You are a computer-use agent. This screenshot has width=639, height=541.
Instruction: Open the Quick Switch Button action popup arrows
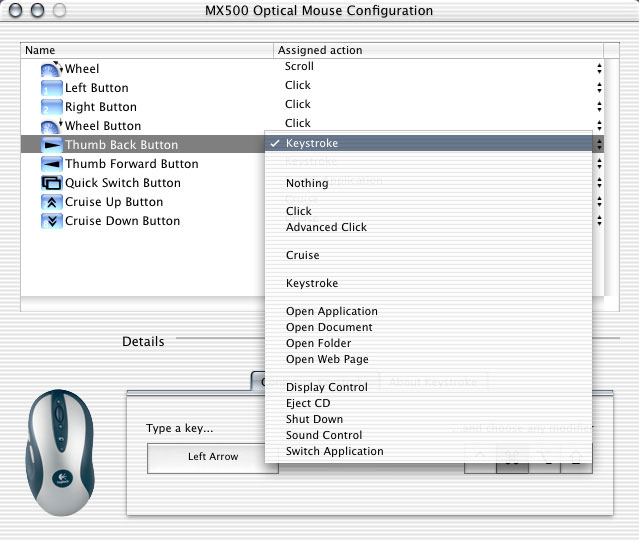[x=599, y=183]
